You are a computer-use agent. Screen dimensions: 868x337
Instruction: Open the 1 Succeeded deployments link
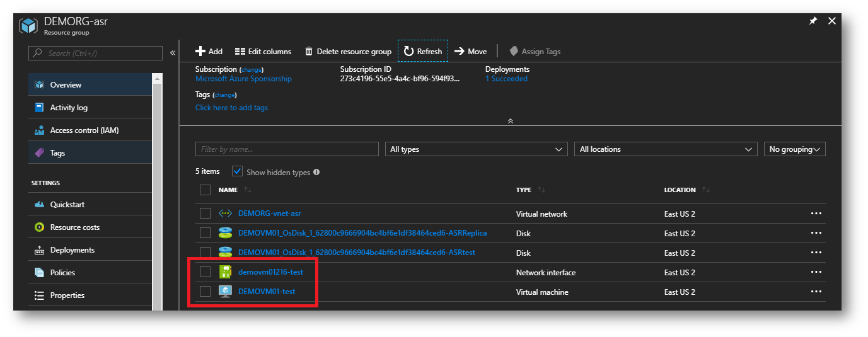506,79
